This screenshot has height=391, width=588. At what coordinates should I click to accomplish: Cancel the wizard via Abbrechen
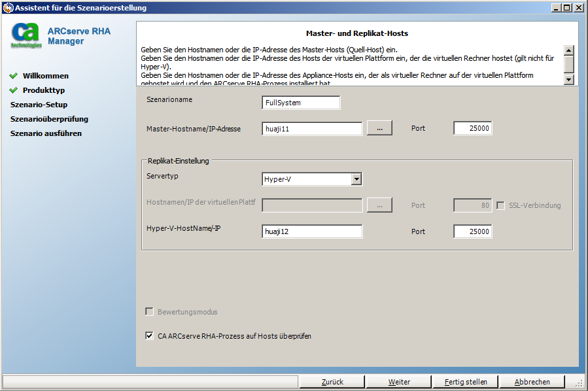coord(531,381)
